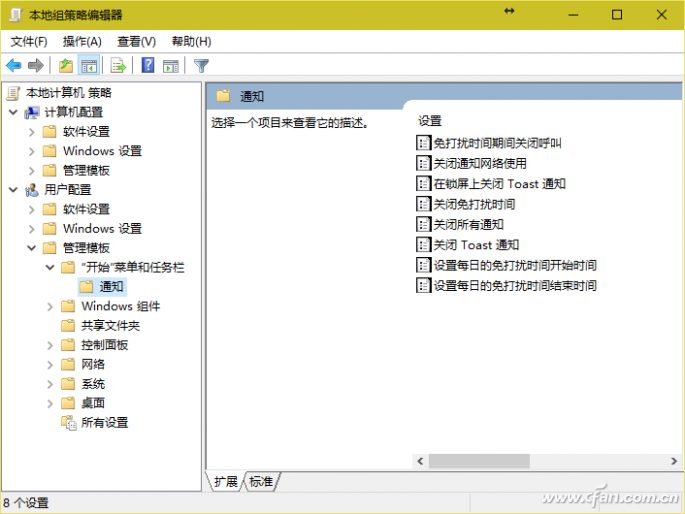Select the policy 关闭免打扰时间
Viewport: 685px width, 514px height.
tap(474, 204)
